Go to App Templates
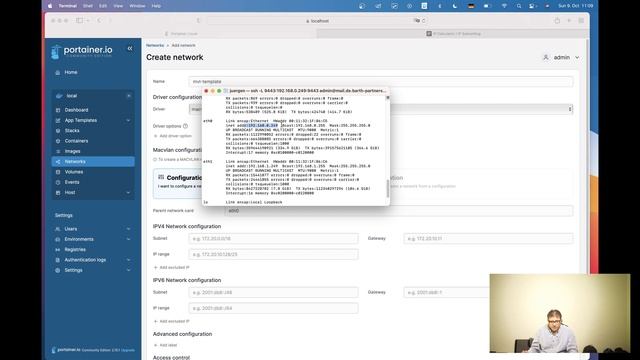 pos(81,120)
